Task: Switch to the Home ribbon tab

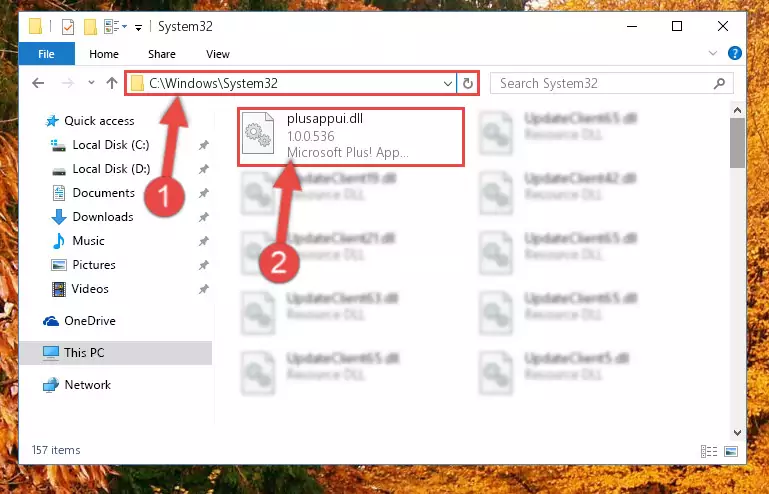Action: click(x=103, y=54)
